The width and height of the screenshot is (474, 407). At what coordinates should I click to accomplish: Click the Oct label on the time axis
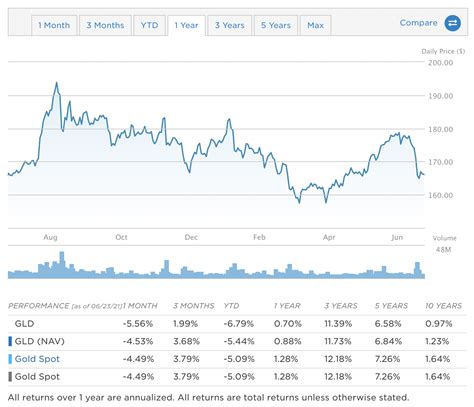[121, 237]
